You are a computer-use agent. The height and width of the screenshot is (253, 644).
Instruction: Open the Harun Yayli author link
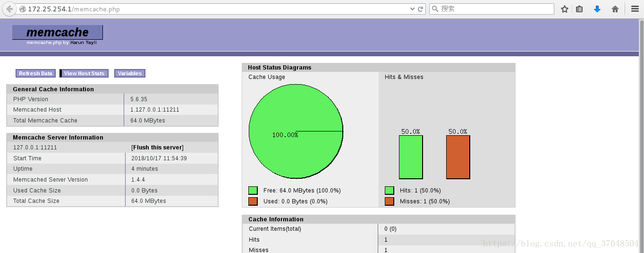pyautogui.click(x=84, y=43)
